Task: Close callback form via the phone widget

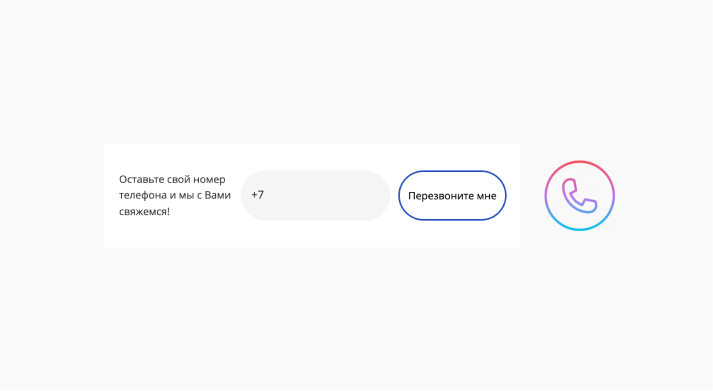Action: pos(579,196)
